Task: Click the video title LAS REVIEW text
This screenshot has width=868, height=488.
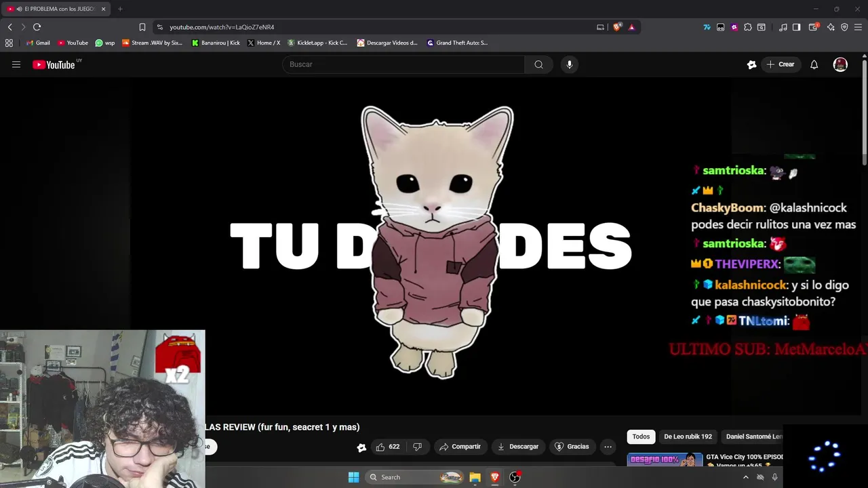Action: [x=282, y=427]
